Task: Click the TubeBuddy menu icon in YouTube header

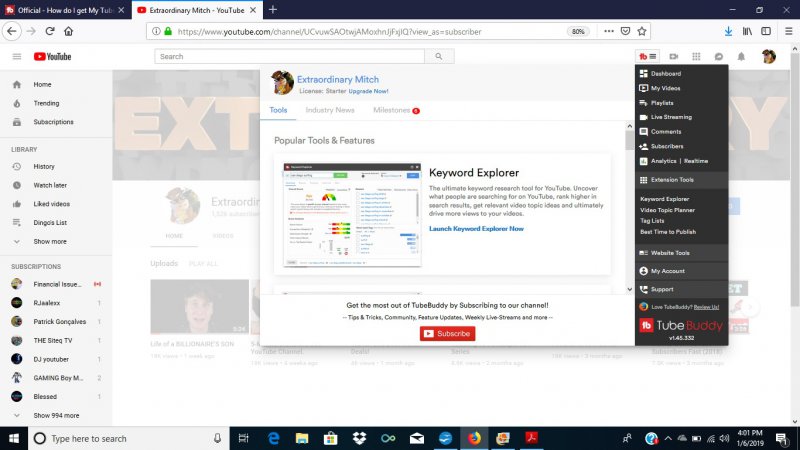Action: (648, 56)
